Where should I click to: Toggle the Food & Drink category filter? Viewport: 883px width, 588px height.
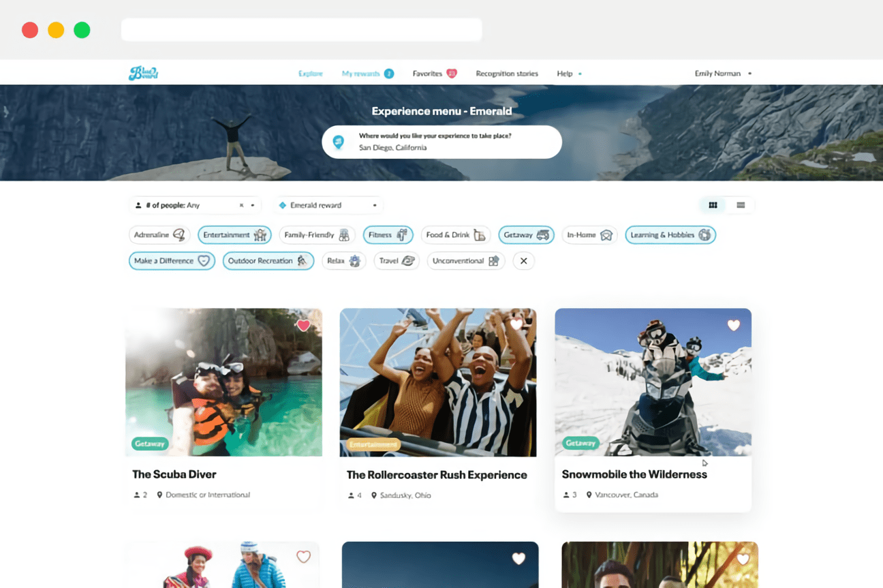tap(456, 235)
